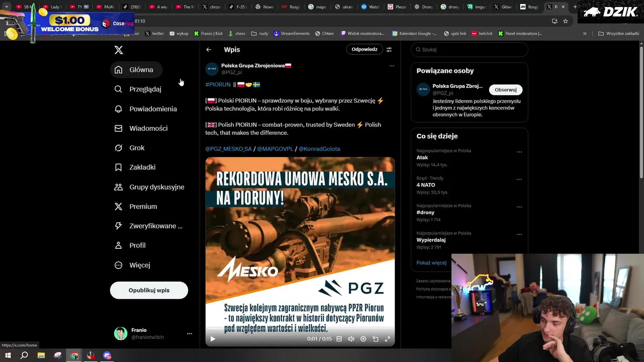Open Widok moderatora bookmark
644x362 pixels.
[362, 34]
